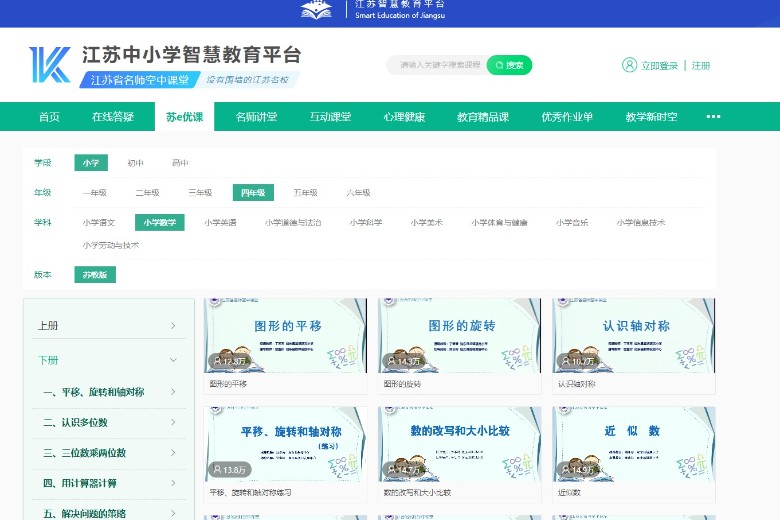Click the blue K platform logo
The width and height of the screenshot is (780, 520).
coord(49,65)
